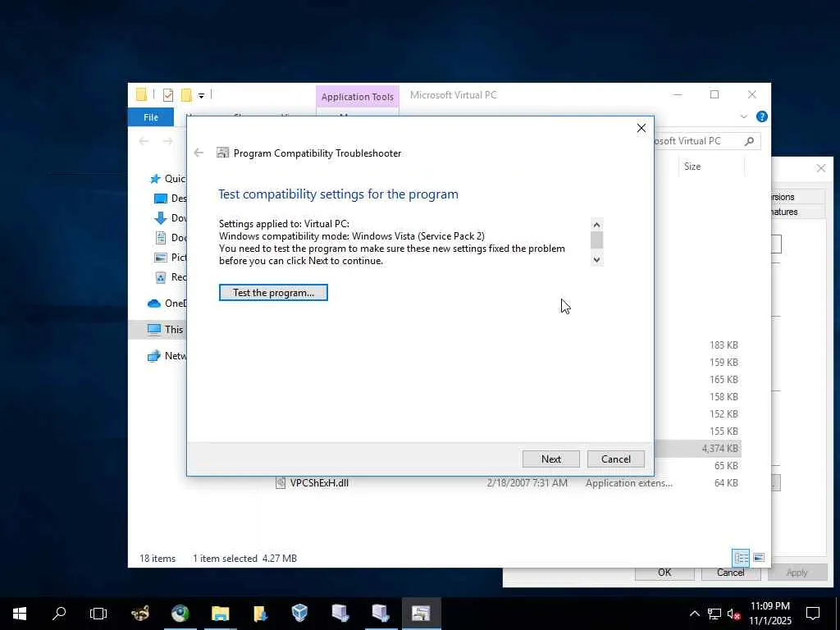Select Documents in navigation pane

[171, 237]
